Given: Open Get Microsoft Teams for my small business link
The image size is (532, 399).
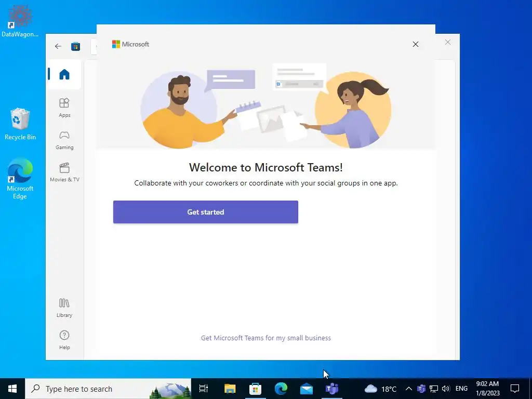Looking at the screenshot, I should click(x=265, y=338).
